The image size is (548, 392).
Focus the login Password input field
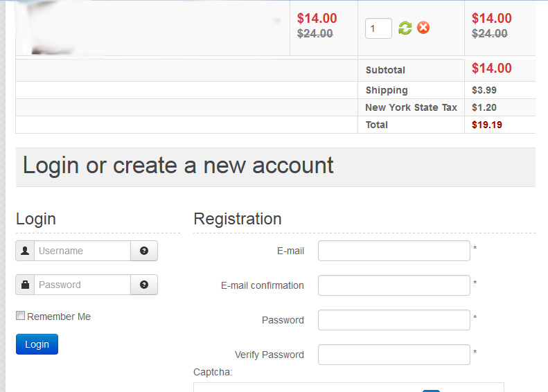click(x=82, y=285)
